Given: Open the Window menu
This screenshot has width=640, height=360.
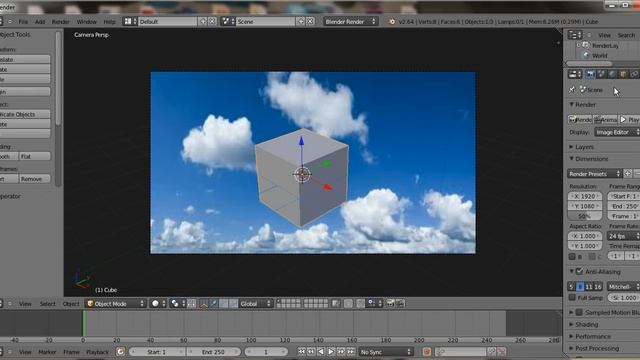Looking at the screenshot, I should [87, 22].
